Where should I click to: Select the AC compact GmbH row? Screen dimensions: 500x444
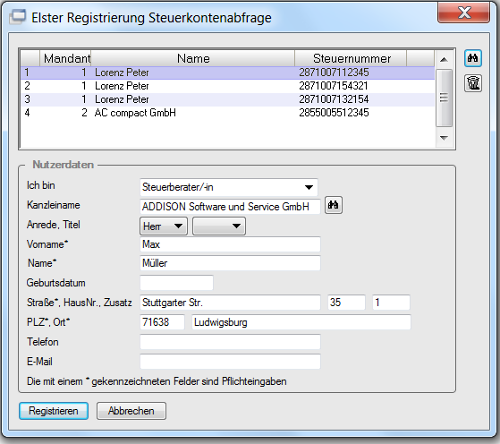pyautogui.click(x=228, y=113)
